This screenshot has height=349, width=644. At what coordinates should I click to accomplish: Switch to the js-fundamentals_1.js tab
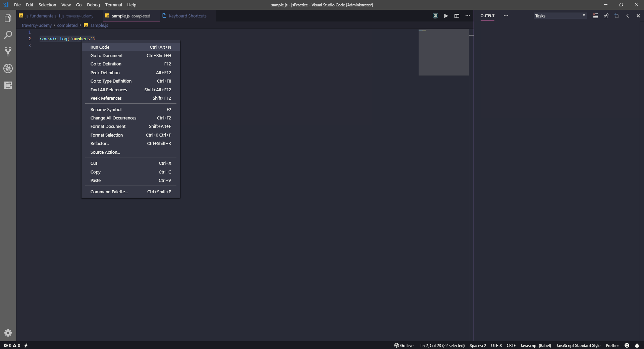(59, 16)
